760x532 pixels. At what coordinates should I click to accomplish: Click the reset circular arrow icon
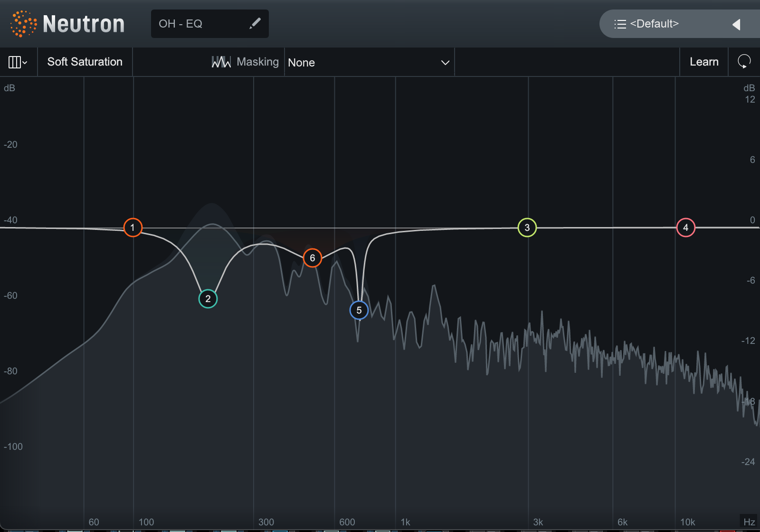click(x=744, y=62)
